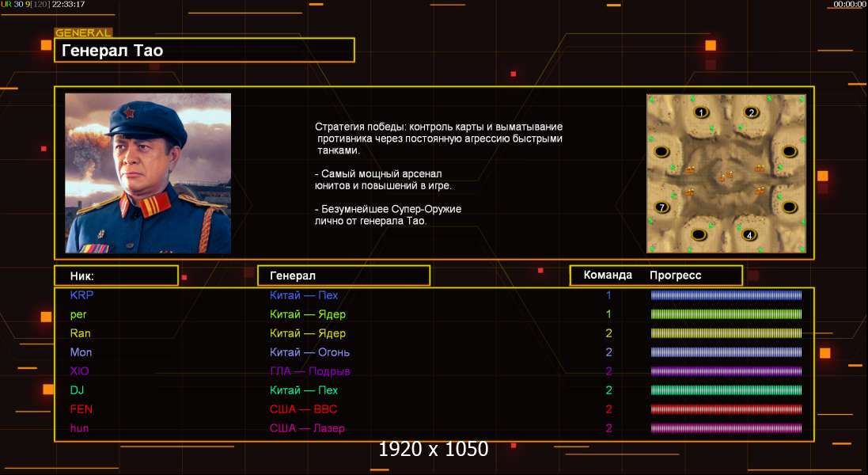This screenshot has width=868, height=475.
Task: Click Ran's general 'Китай — Ядер'
Action: [307, 333]
